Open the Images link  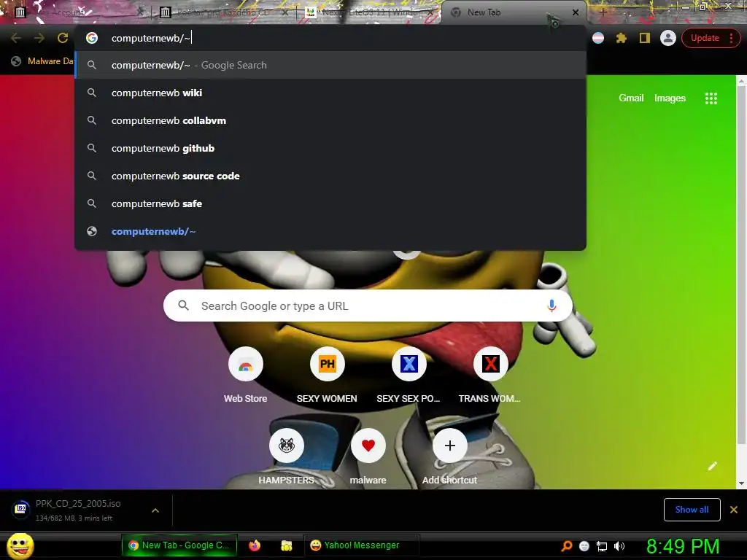(x=670, y=98)
